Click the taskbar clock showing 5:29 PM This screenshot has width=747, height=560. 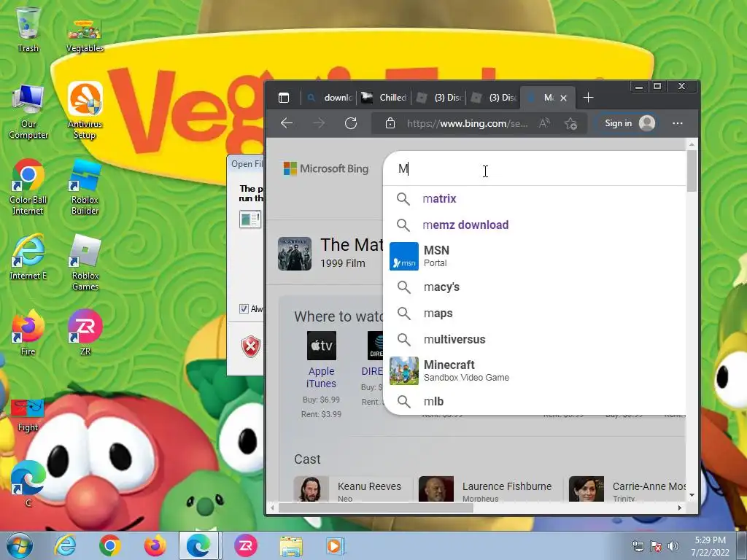710,546
